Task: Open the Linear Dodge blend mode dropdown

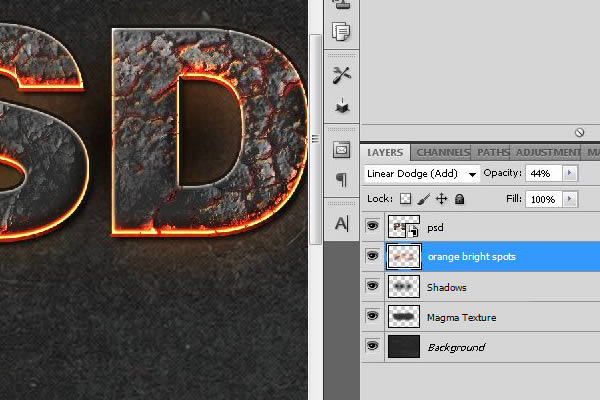Action: click(x=422, y=174)
